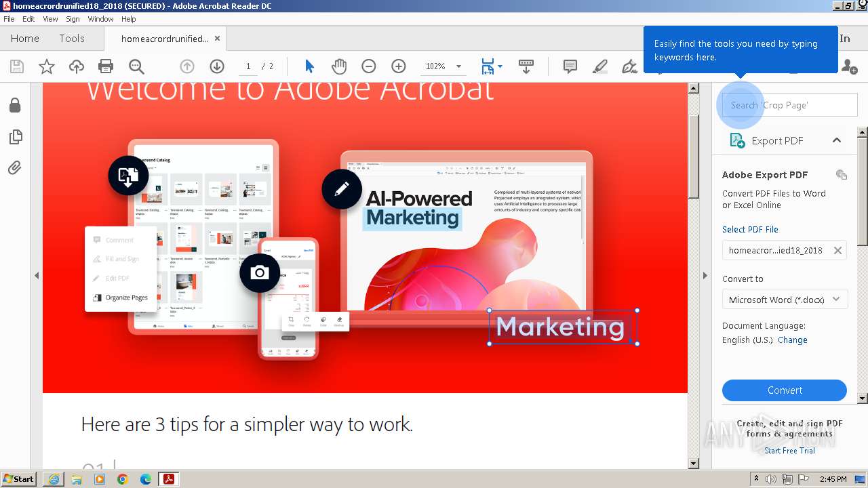Collapse the Export PDF section
This screenshot has height=488, width=868.
tap(837, 140)
